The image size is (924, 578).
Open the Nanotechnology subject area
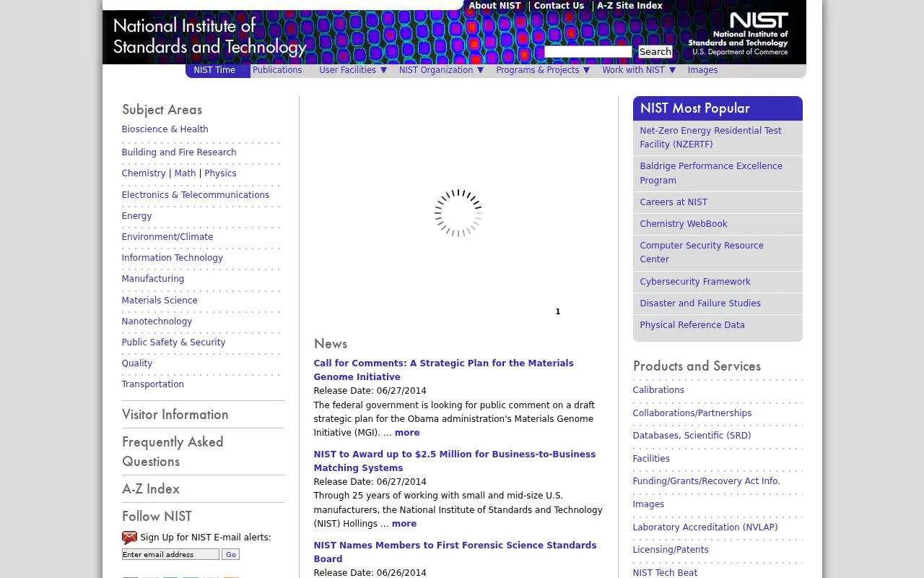point(157,322)
